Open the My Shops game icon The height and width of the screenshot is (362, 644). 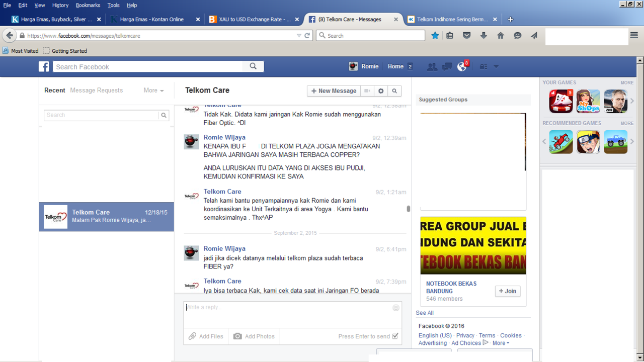(588, 101)
